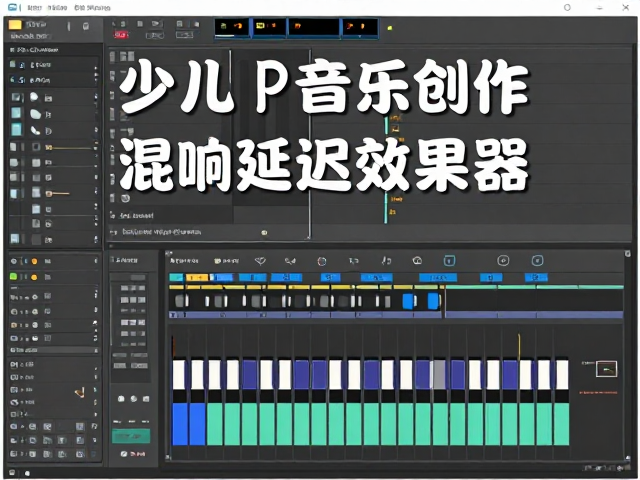Open the menu right beside the app icon
The height and width of the screenshot is (480, 640).
pos(35,8)
